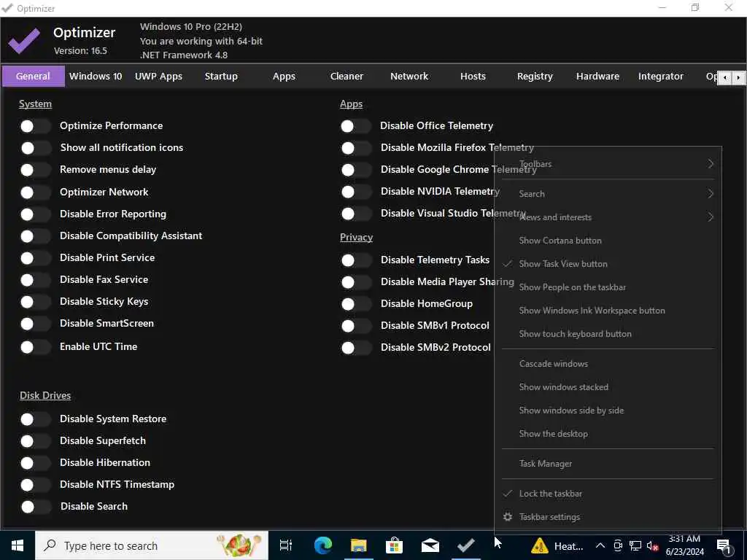Toggle Disable SmartScreen switch

35,324
